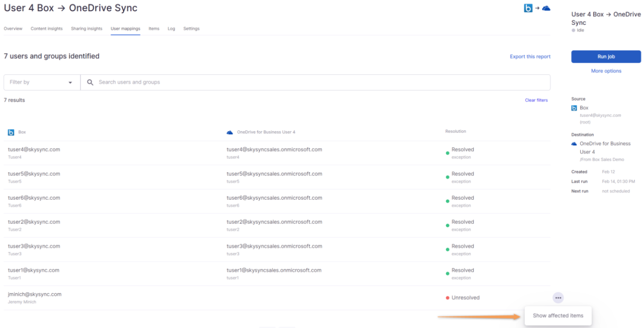Click Export this report link
The width and height of the screenshot is (644, 328).
click(530, 56)
